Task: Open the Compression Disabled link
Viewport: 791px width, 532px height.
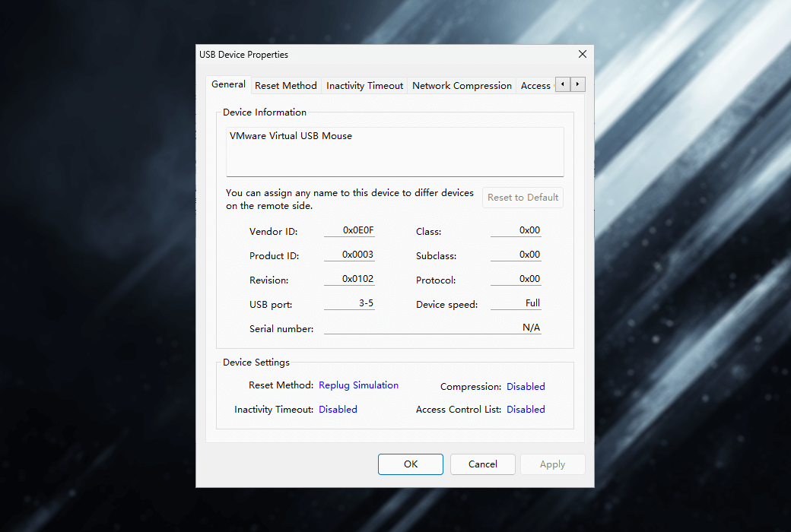Action: [526, 387]
